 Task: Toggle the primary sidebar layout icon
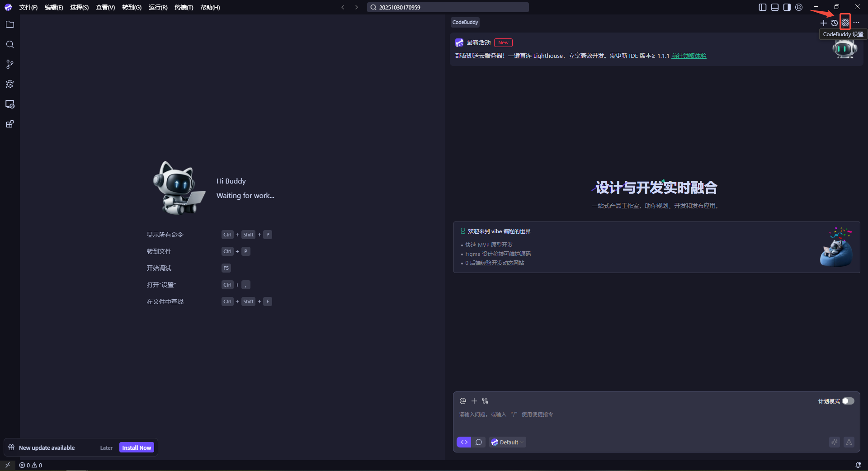pos(763,7)
